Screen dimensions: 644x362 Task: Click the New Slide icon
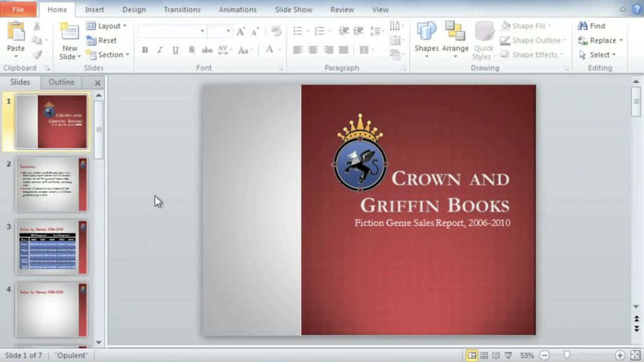pyautogui.click(x=69, y=32)
